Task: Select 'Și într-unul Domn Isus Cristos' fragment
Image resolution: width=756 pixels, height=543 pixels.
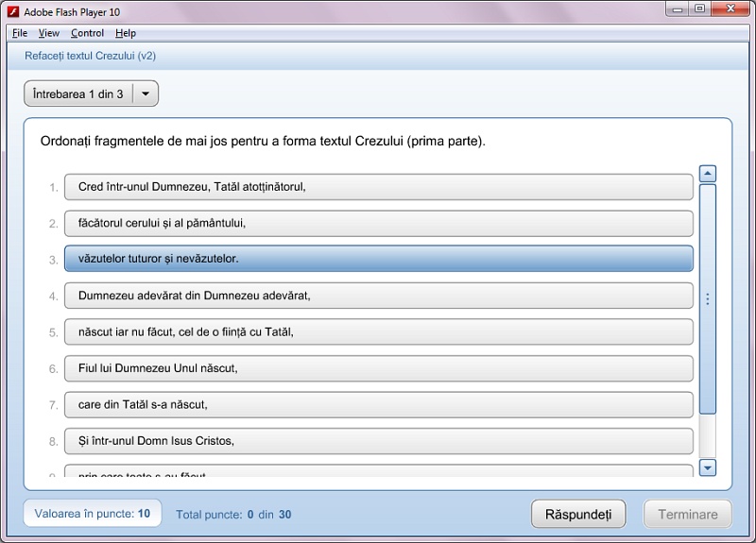Action: coord(378,441)
